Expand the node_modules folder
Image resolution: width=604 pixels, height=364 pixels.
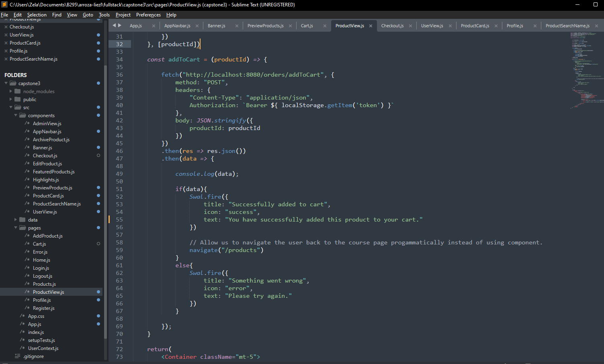coord(11,92)
